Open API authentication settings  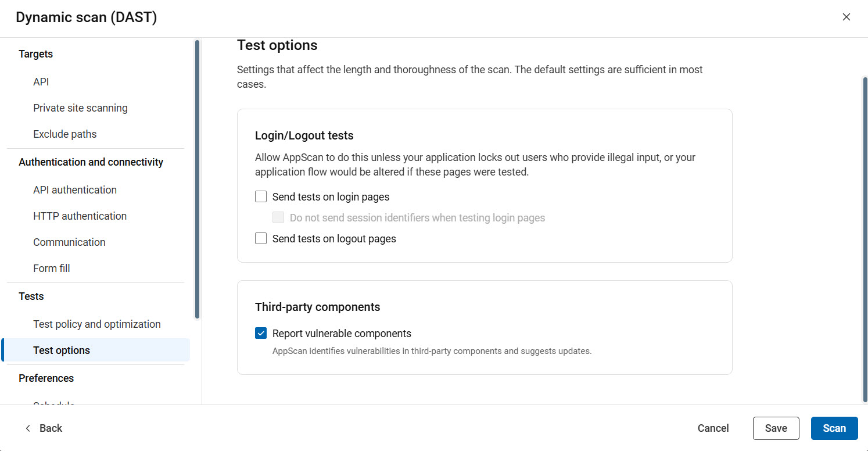click(x=75, y=190)
